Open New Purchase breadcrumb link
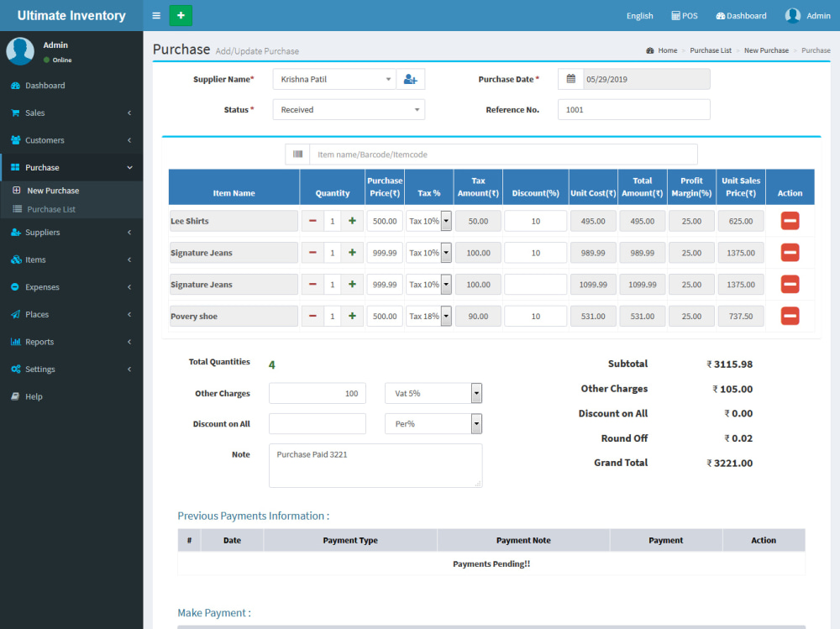The width and height of the screenshot is (840, 629). (x=766, y=50)
